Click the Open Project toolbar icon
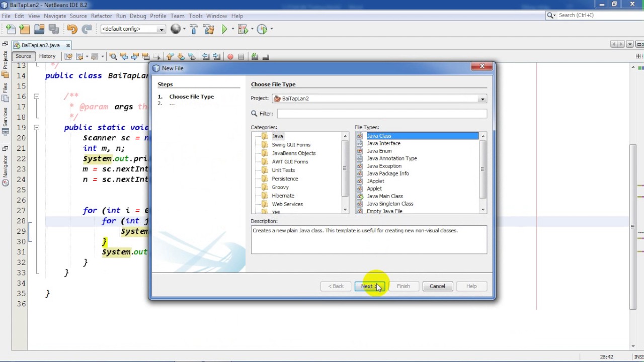644x362 pixels. 39,29
